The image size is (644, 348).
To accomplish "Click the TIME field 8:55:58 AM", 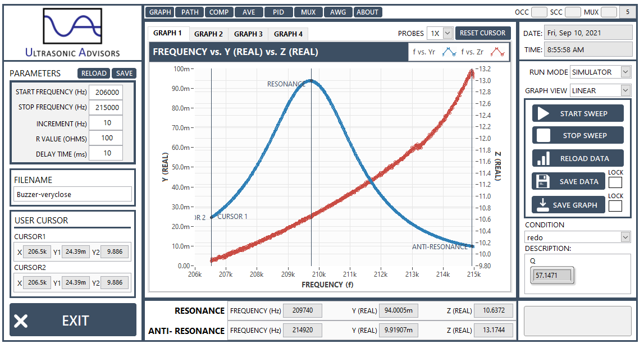I will 588,49.
